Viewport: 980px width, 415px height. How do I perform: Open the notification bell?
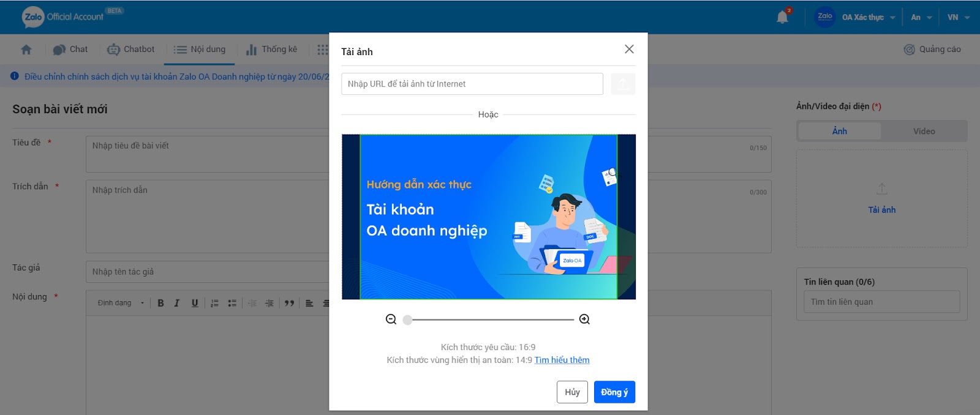tap(782, 17)
